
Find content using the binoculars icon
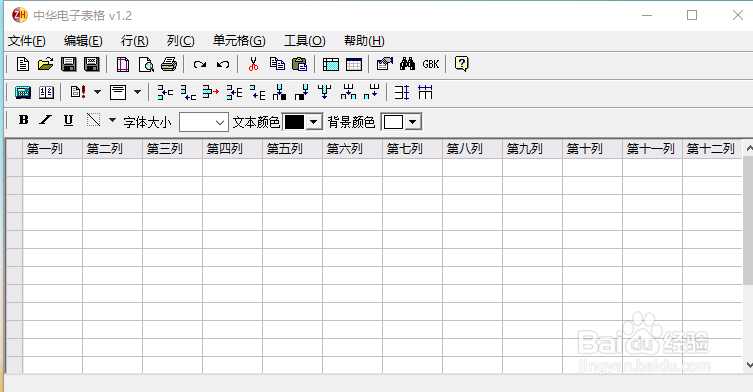point(407,64)
